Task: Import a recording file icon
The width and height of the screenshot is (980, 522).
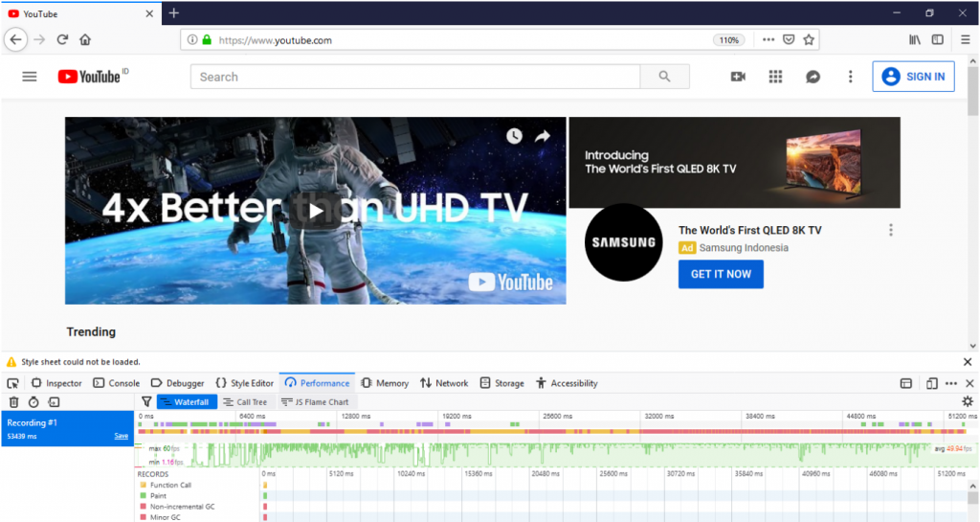Action: coord(54,402)
